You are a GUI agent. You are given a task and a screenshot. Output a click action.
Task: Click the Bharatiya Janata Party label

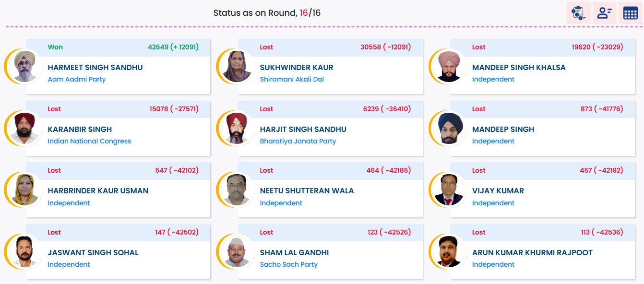pos(298,141)
